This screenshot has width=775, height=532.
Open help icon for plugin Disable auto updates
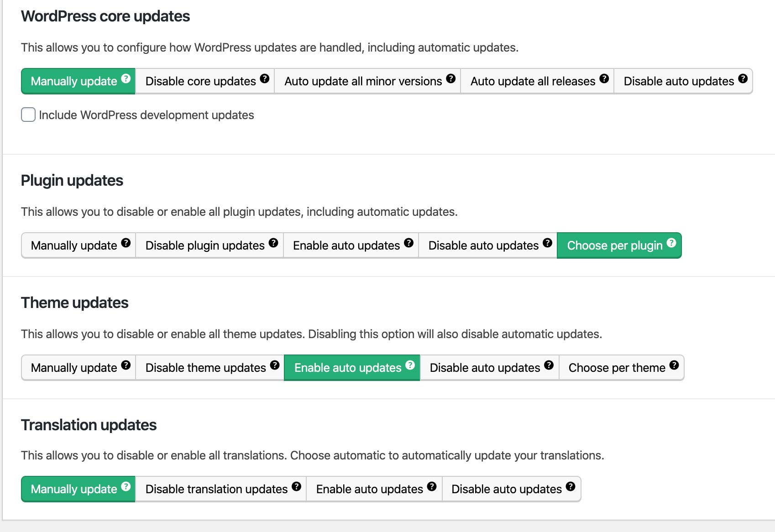click(x=548, y=243)
